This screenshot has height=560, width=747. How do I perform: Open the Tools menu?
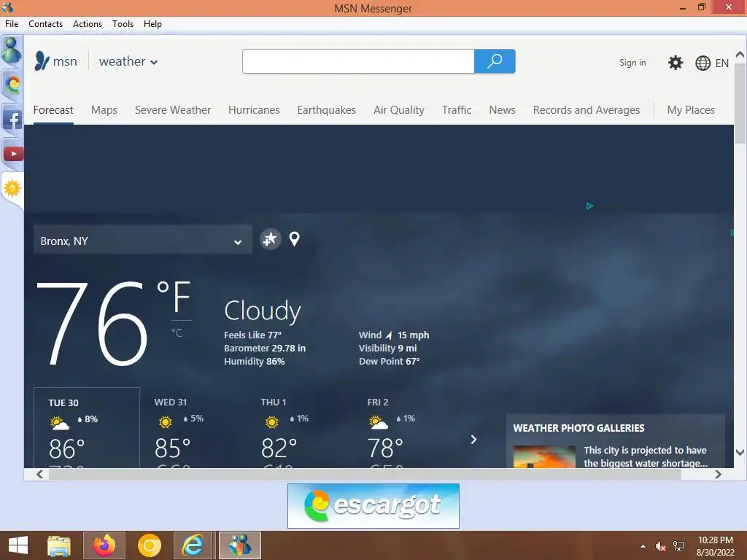pos(123,24)
